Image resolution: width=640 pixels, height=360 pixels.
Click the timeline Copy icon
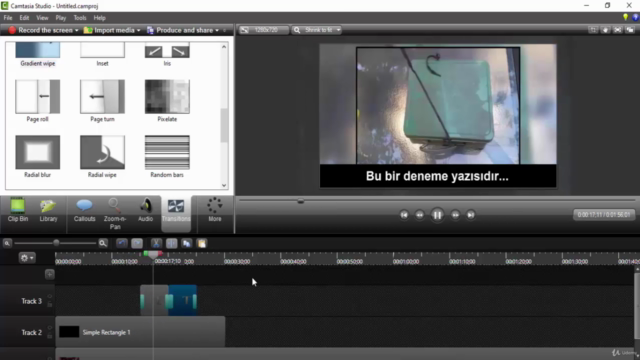coord(187,243)
